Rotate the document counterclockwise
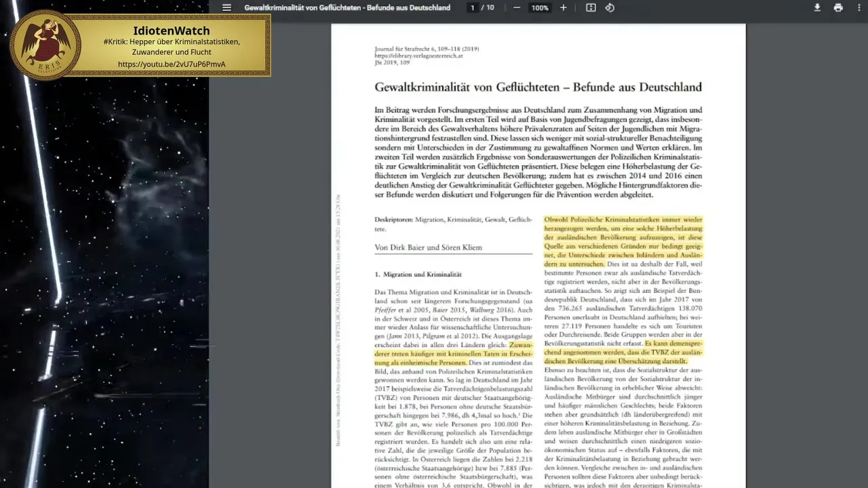 pos(610,8)
